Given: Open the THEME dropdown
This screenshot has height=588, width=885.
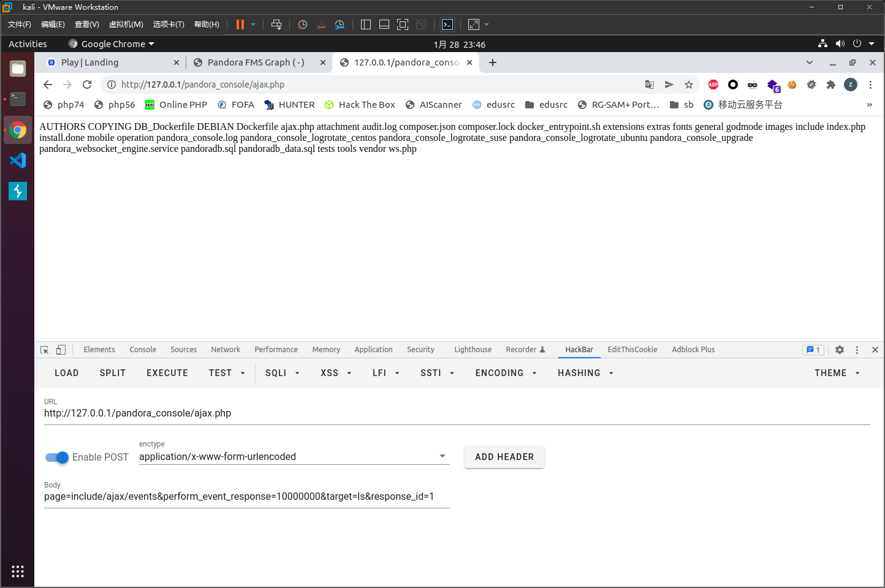Looking at the screenshot, I should (x=837, y=373).
